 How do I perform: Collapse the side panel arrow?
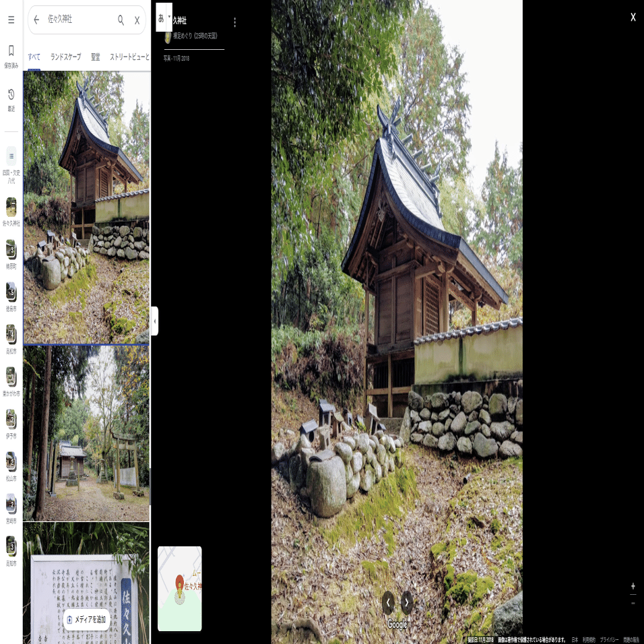154,321
